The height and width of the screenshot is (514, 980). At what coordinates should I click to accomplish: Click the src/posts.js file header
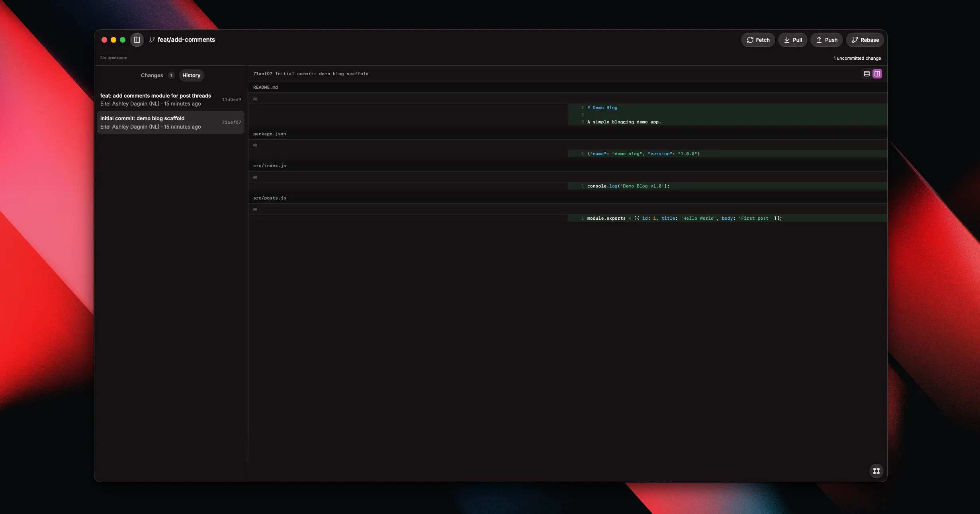(x=567, y=198)
